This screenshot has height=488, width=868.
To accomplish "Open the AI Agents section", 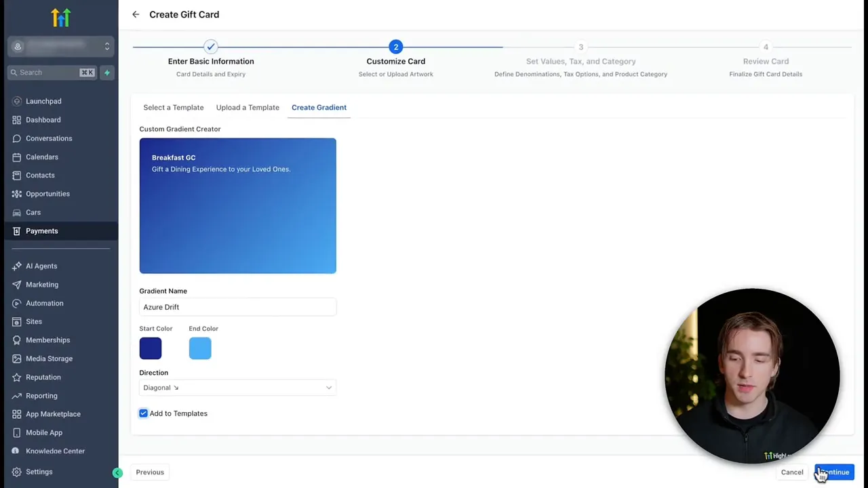I will 41,266.
